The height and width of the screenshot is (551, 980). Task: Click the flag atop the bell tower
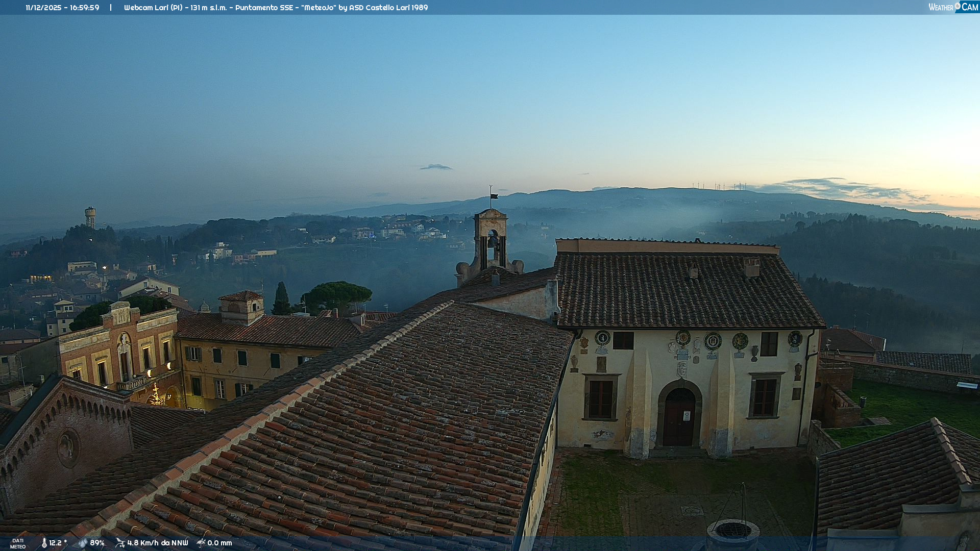(494, 196)
